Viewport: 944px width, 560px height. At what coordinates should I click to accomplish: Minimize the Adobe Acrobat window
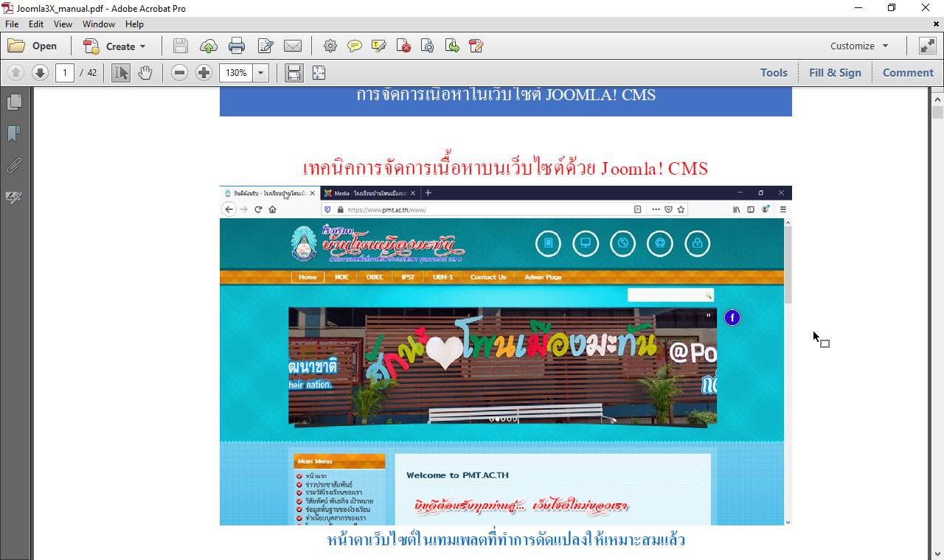(x=859, y=8)
